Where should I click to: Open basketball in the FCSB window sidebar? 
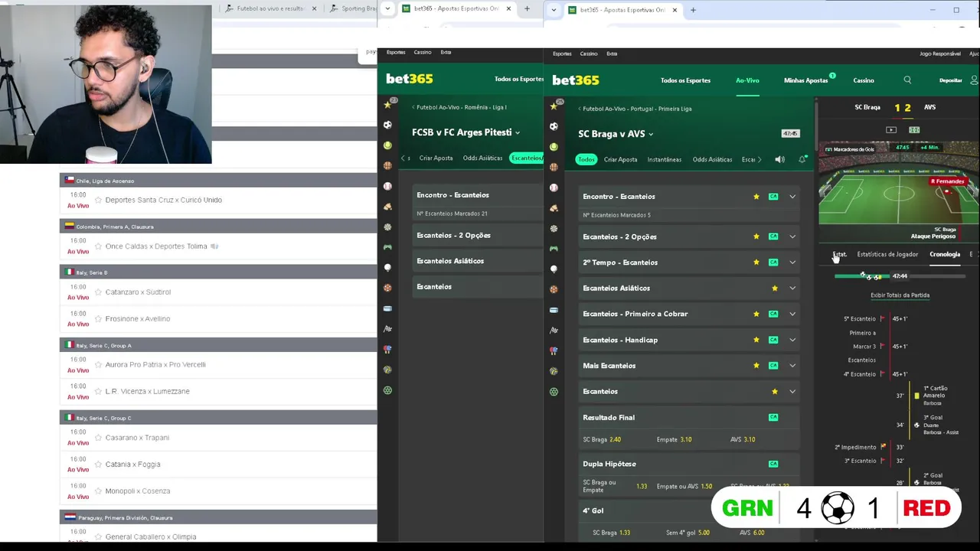click(387, 165)
